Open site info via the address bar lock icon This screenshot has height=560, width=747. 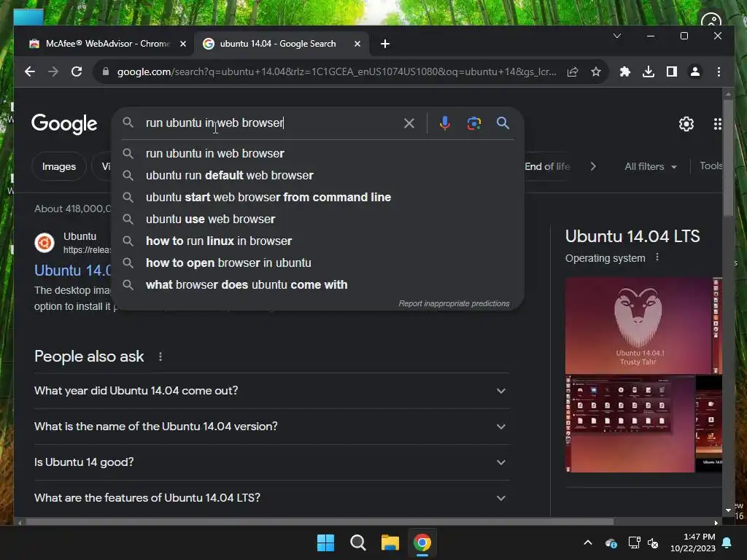pos(106,72)
